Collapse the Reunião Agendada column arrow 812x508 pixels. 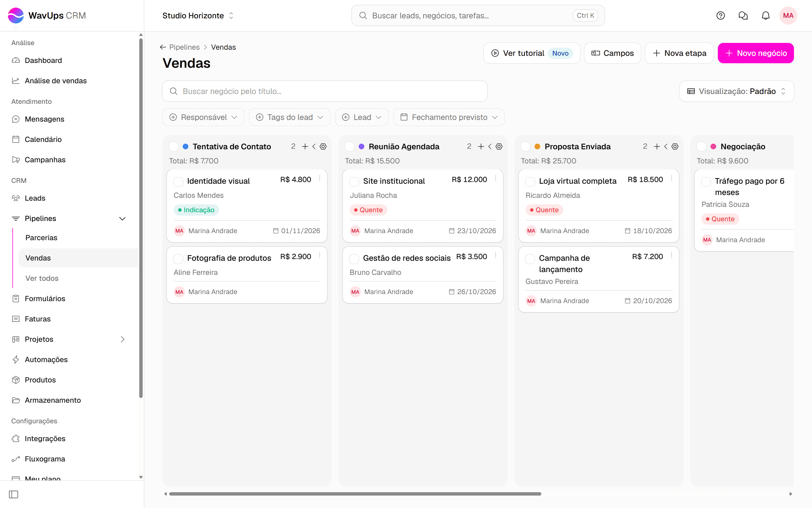(490, 146)
